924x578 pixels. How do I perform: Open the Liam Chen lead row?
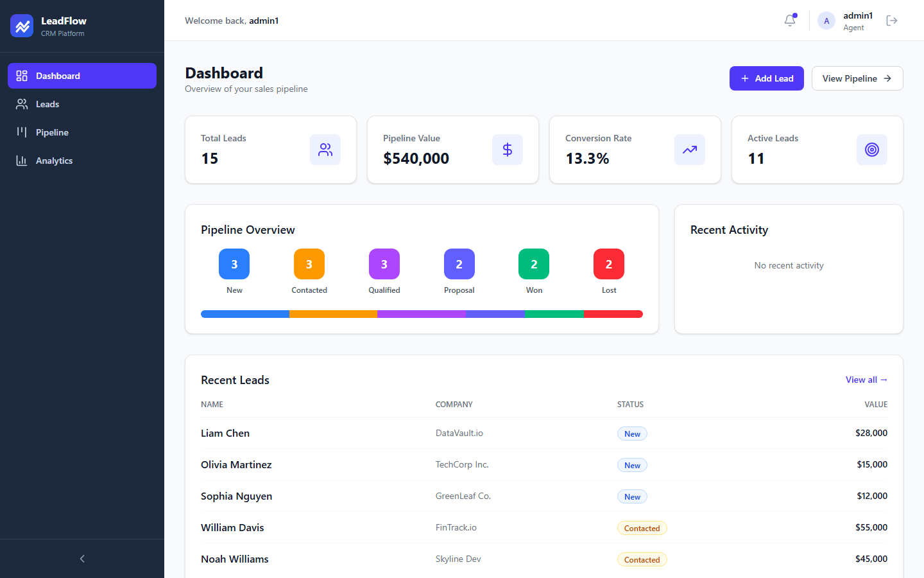(225, 433)
